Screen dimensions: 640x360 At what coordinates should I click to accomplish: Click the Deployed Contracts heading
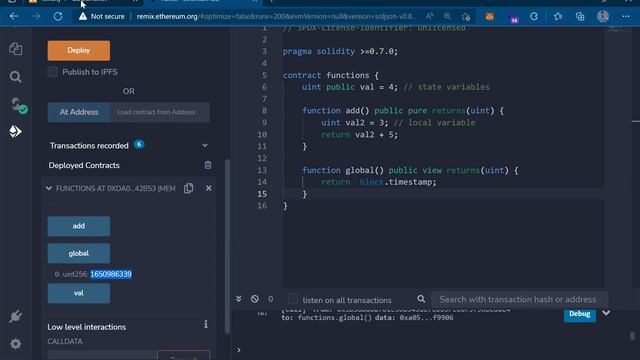84,165
